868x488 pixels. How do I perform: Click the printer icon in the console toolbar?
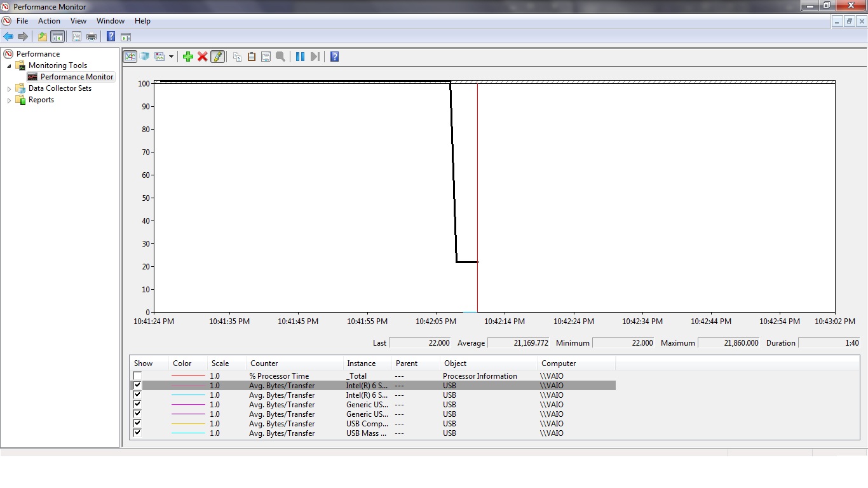[92, 37]
